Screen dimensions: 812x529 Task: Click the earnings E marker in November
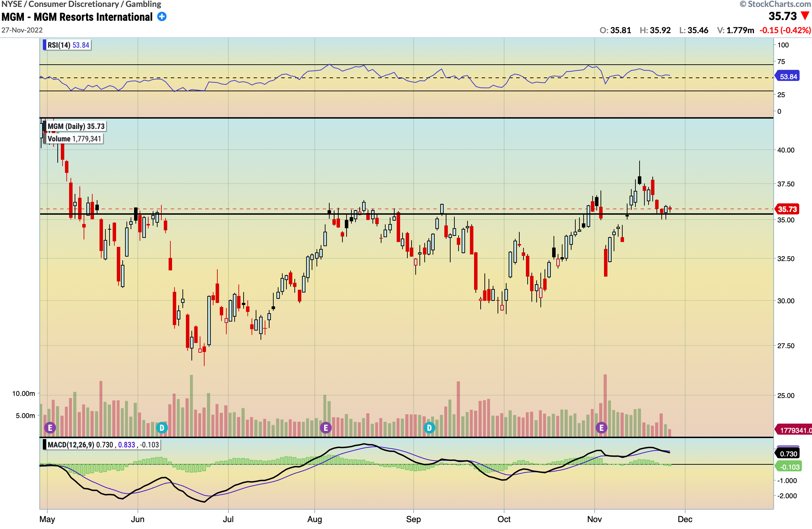(601, 428)
